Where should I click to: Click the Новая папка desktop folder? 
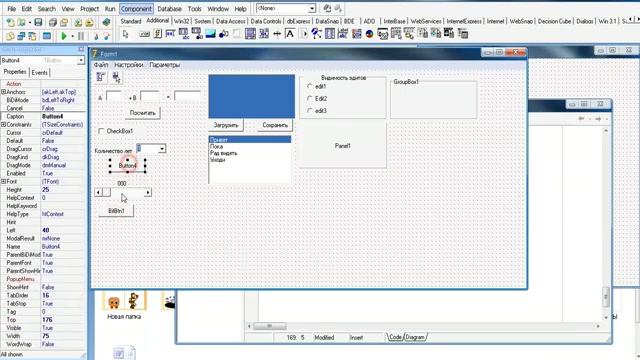tap(124, 306)
